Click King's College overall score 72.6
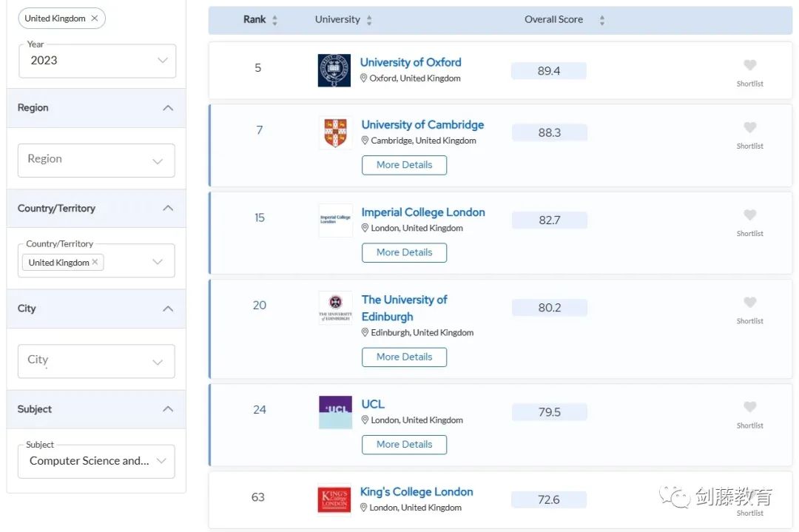This screenshot has width=799, height=532. tap(549, 500)
